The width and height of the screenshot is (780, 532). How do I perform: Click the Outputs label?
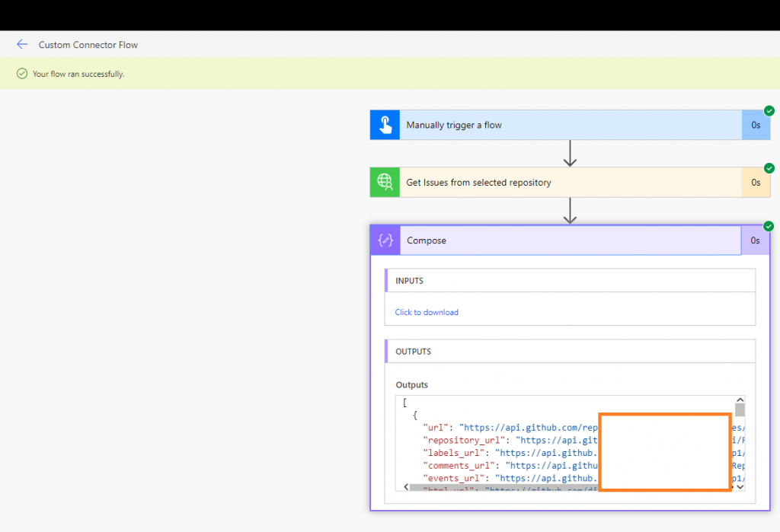coord(411,385)
